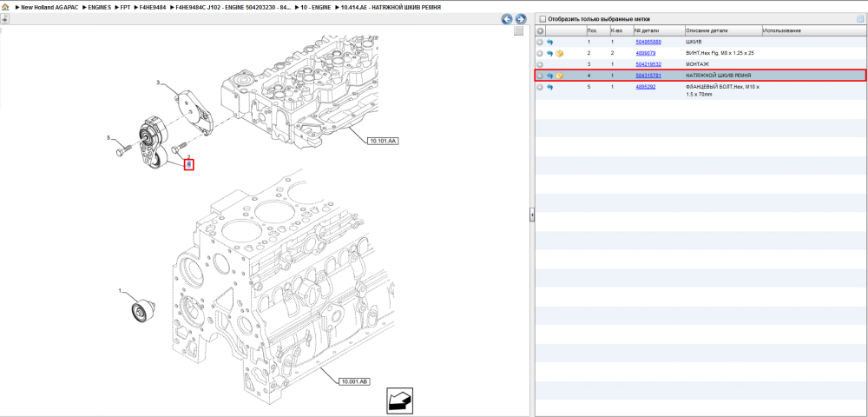The width and height of the screenshot is (868, 417).
Task: Click blue arrow icon in ВИНТ row
Action: (549, 54)
